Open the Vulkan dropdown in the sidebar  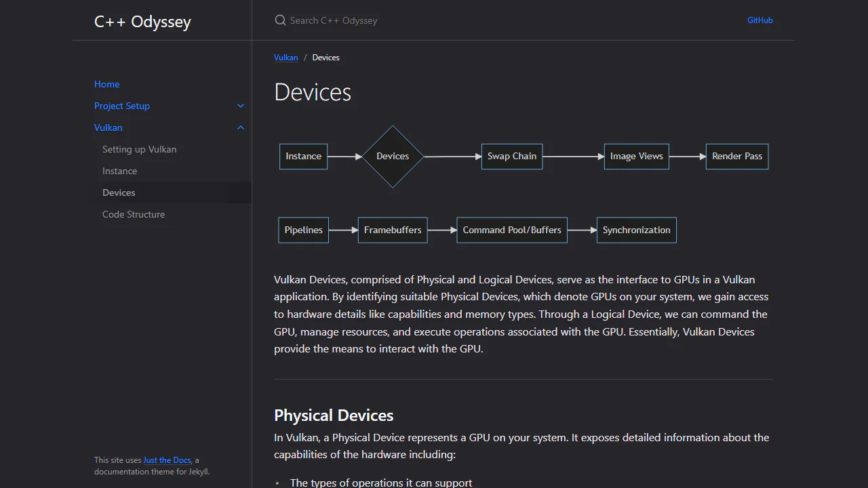point(108,127)
